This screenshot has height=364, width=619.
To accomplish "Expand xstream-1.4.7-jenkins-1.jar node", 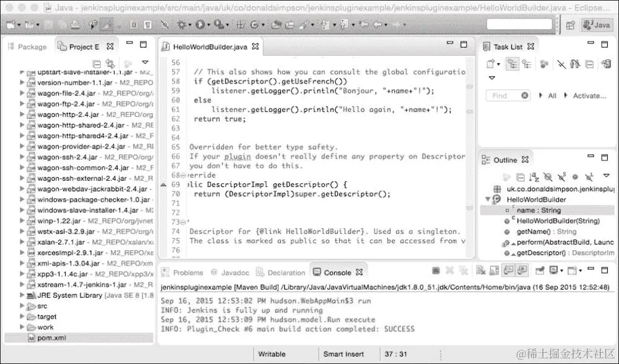I will pos(22,284).
